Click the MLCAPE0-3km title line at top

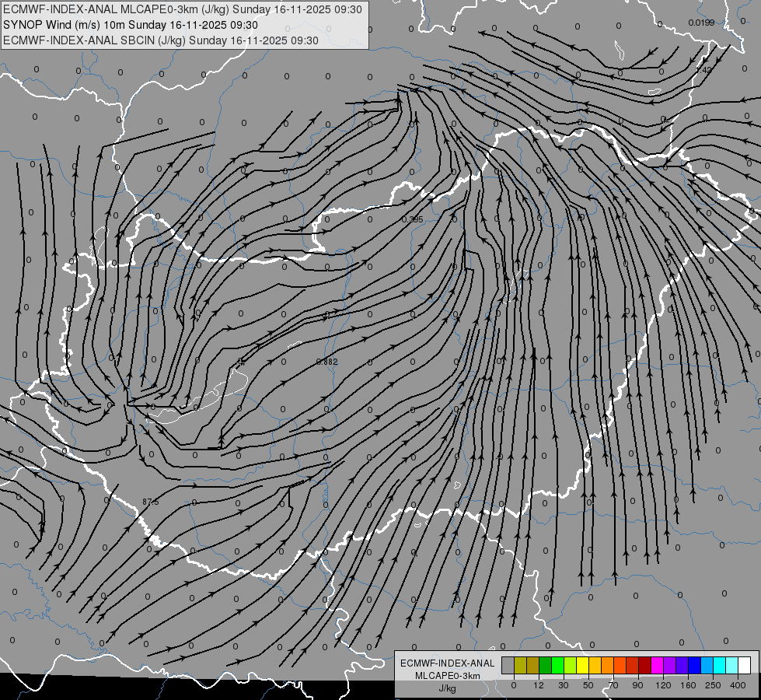(183, 9)
